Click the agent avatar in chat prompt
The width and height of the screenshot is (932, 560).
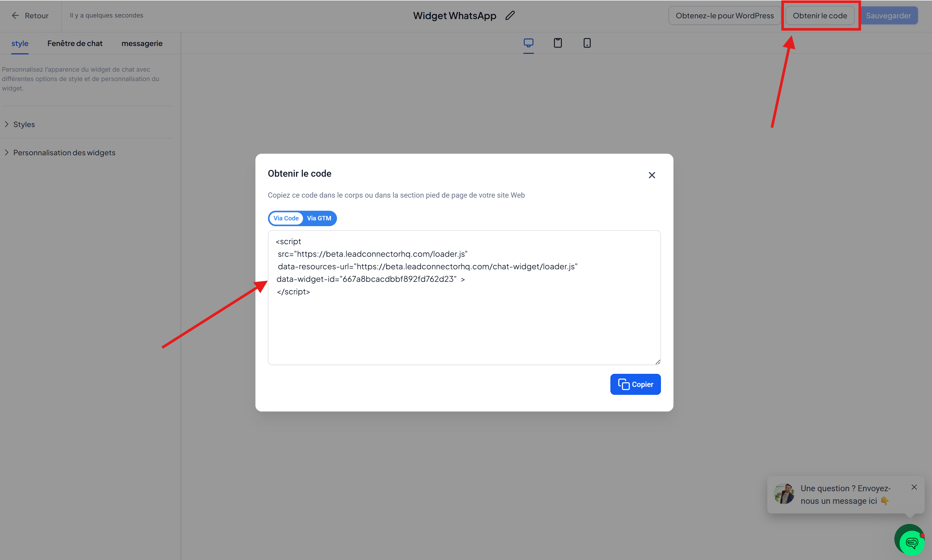pyautogui.click(x=784, y=494)
